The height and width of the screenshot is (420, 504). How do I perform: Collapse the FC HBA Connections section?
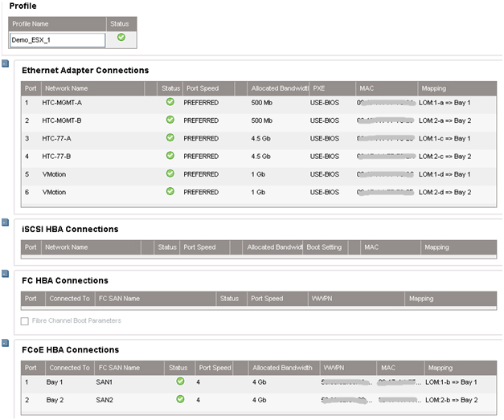coord(5,274)
